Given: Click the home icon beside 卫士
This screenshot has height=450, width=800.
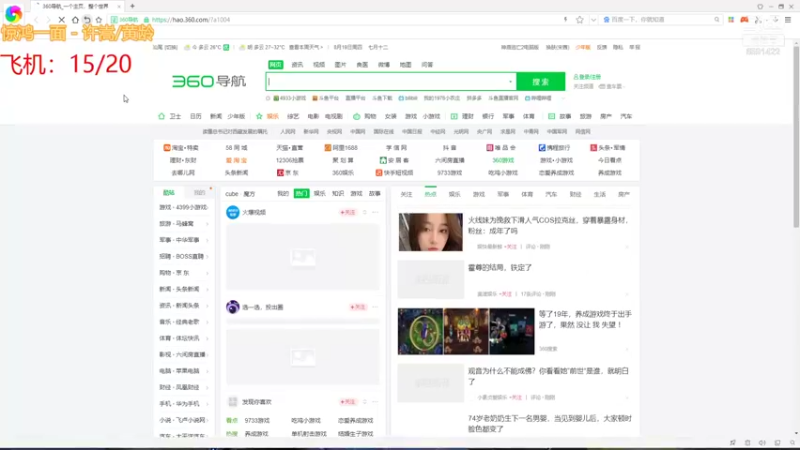Looking at the screenshot, I should (x=162, y=116).
